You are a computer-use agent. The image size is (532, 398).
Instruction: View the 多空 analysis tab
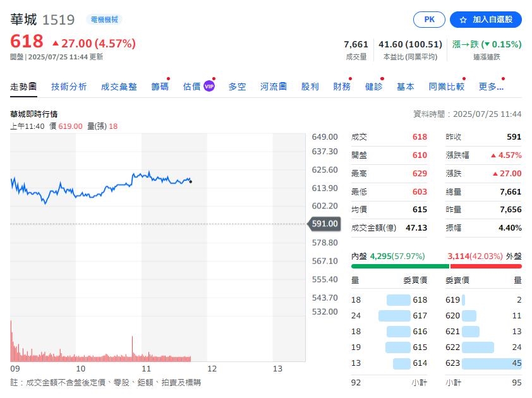pyautogui.click(x=237, y=86)
